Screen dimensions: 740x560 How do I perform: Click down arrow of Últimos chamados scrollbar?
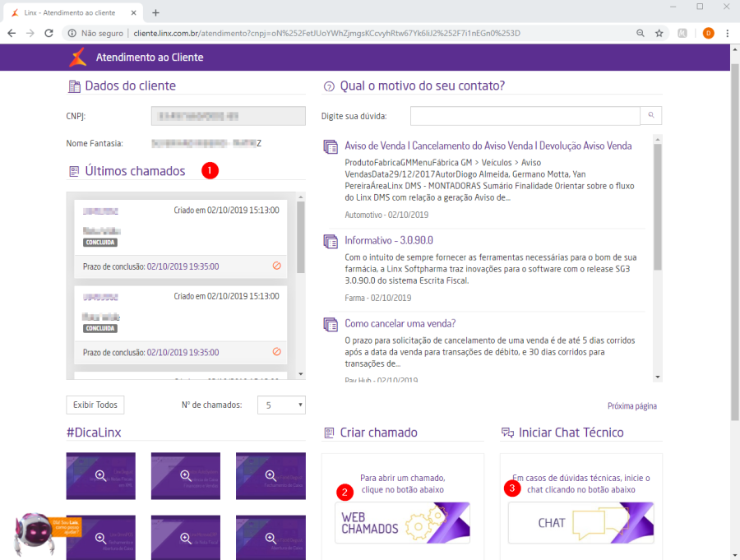pos(301,374)
